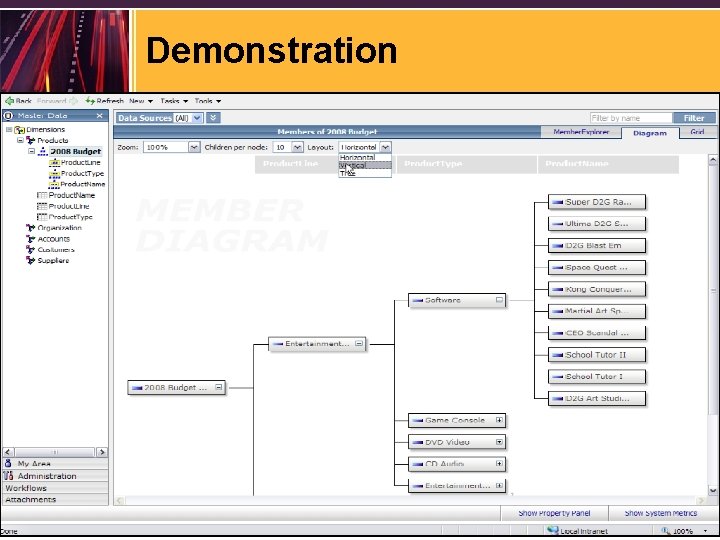Click the Local intranet status icon
Viewport: 720px width, 540px height.
553,531
